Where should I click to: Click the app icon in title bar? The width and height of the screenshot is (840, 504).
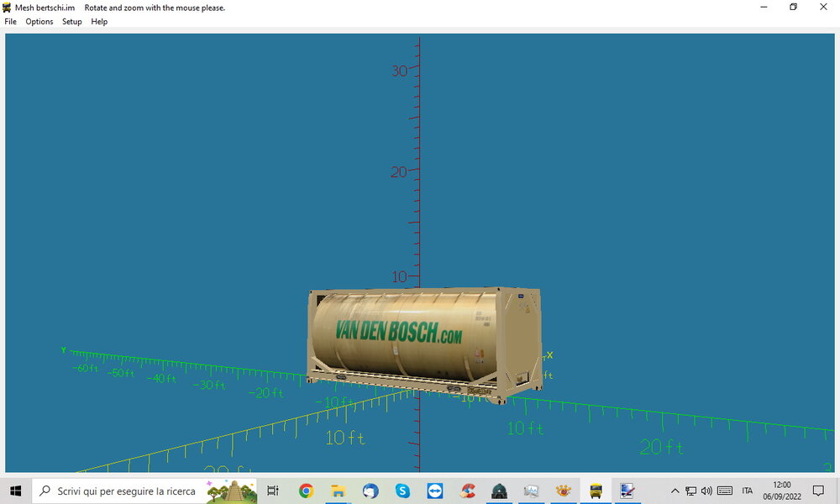(x=7, y=8)
